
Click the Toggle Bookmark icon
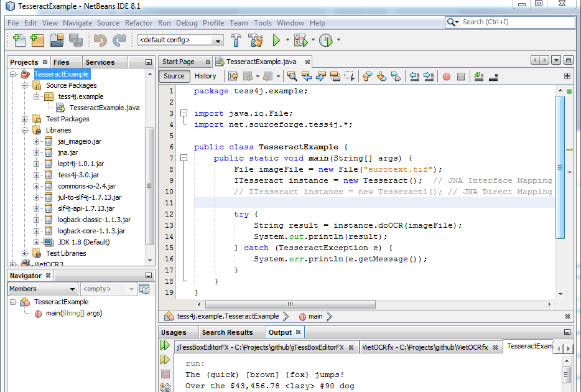point(396,77)
